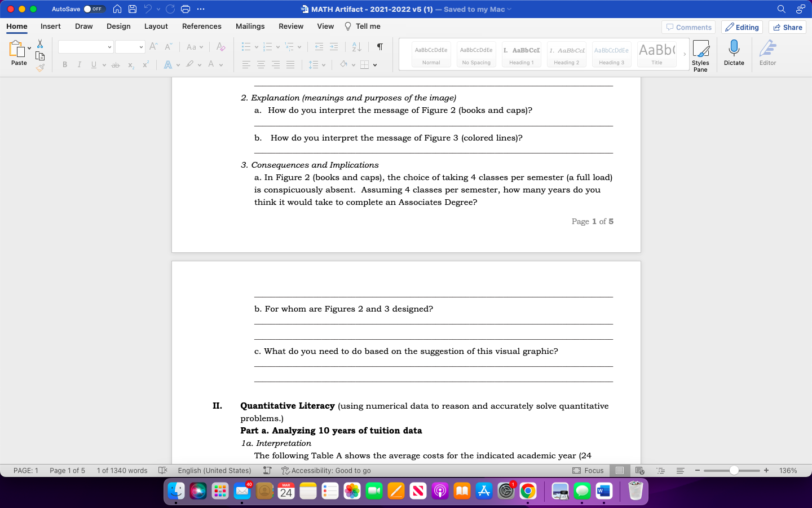812x508 pixels.
Task: Click the Increase Indent icon
Action: (332, 46)
